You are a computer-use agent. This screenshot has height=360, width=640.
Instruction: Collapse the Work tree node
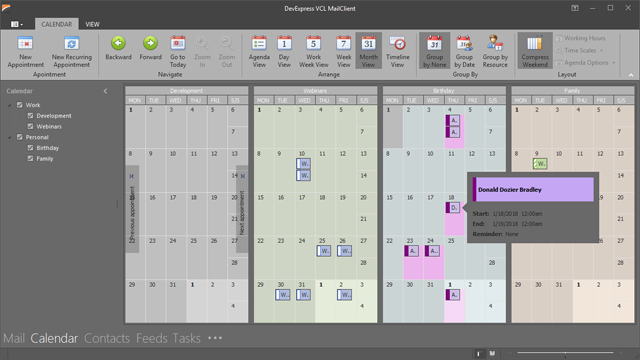[9, 105]
